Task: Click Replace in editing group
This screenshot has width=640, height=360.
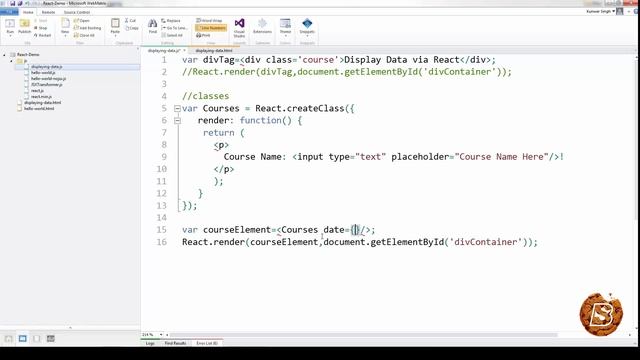Action: coord(171,21)
